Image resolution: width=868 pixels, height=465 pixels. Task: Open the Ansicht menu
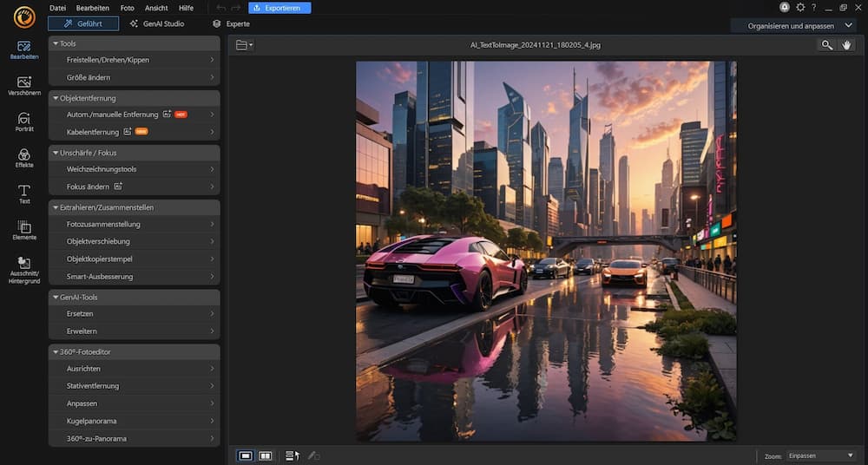156,8
